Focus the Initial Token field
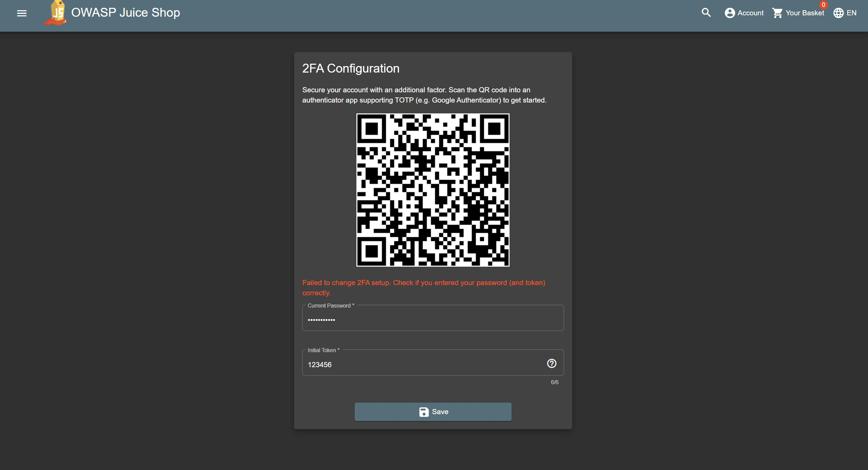 coord(433,363)
